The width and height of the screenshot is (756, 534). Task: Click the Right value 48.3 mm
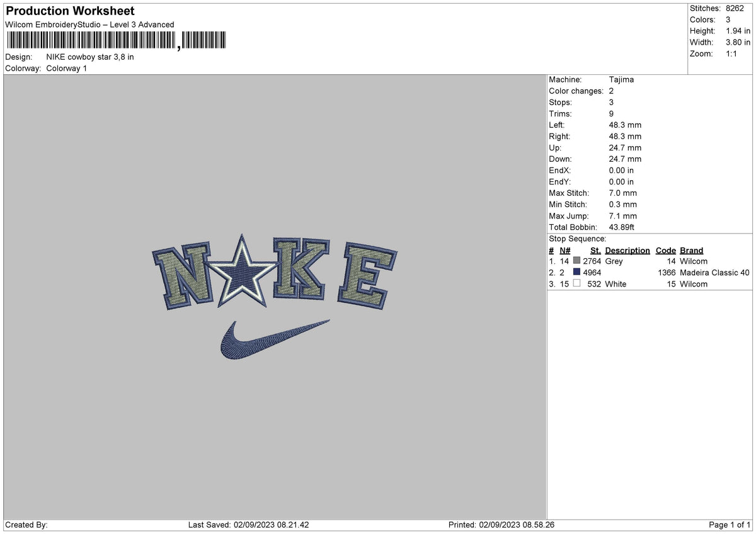pos(625,137)
